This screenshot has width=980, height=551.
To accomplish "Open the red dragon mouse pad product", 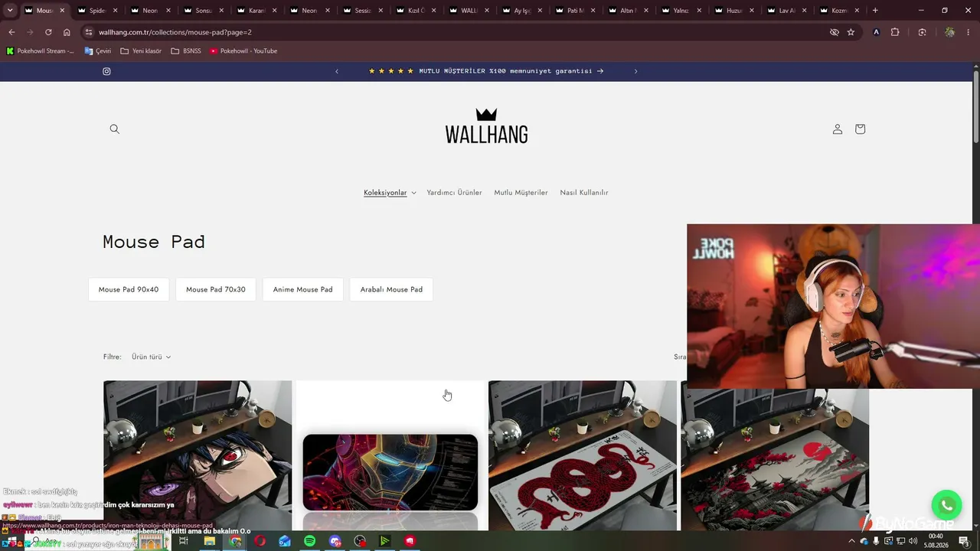I will click(x=583, y=456).
